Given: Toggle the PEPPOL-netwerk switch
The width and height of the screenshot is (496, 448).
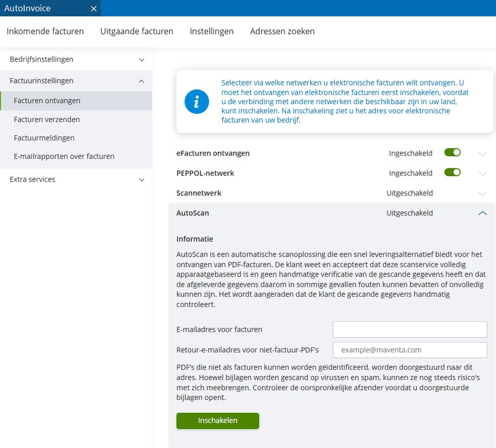Looking at the screenshot, I should pos(452,172).
